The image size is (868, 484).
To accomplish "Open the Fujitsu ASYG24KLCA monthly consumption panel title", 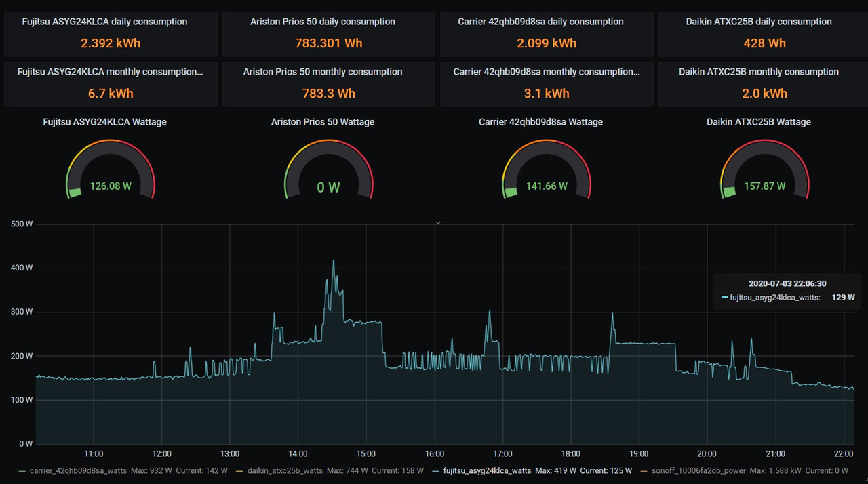I will click(110, 72).
